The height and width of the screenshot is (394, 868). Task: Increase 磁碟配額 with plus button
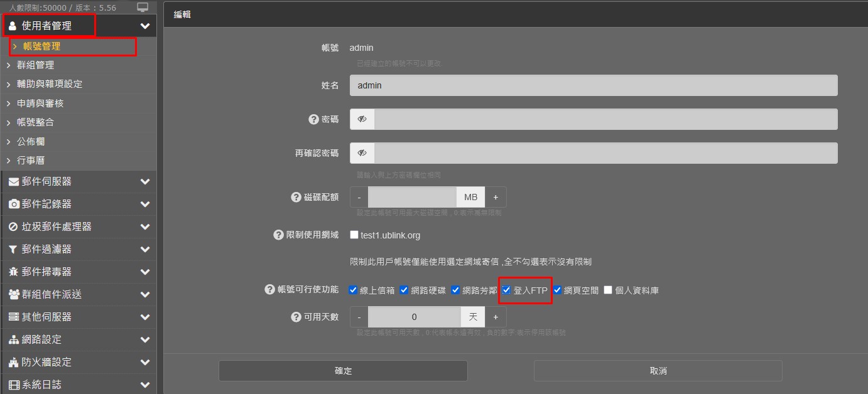point(496,197)
